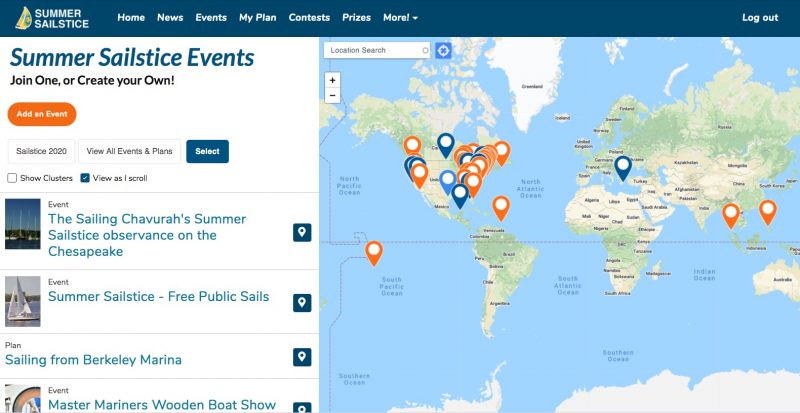800x413 pixels.
Task: Open the My Plan nav item
Action: tap(258, 17)
